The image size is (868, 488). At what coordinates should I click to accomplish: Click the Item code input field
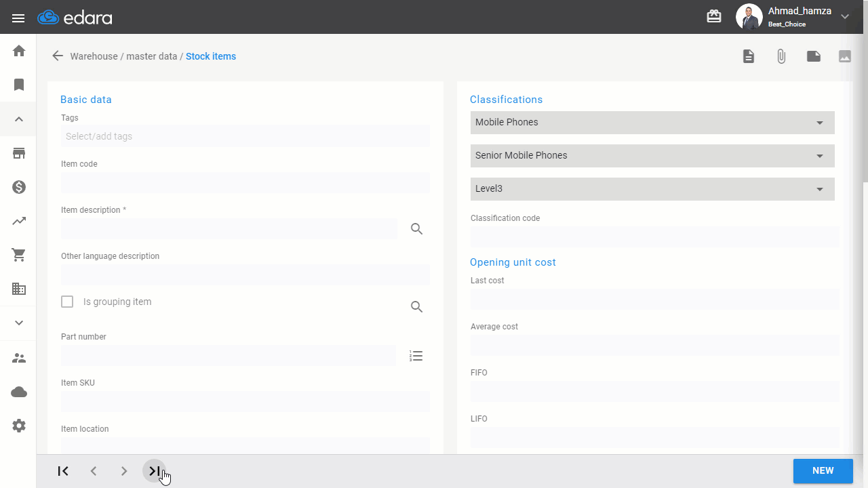245,182
